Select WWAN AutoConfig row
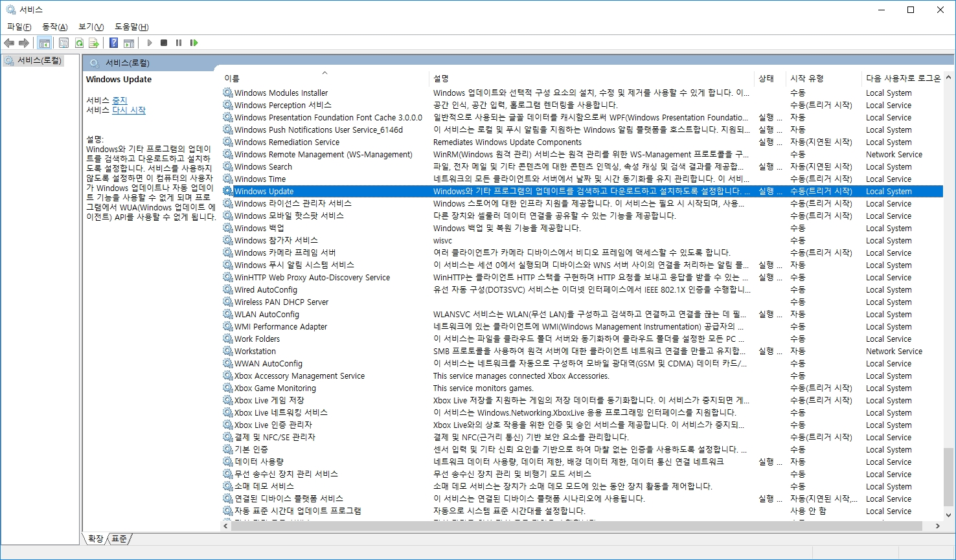Viewport: 956px width, 560px height. pyautogui.click(x=582, y=363)
